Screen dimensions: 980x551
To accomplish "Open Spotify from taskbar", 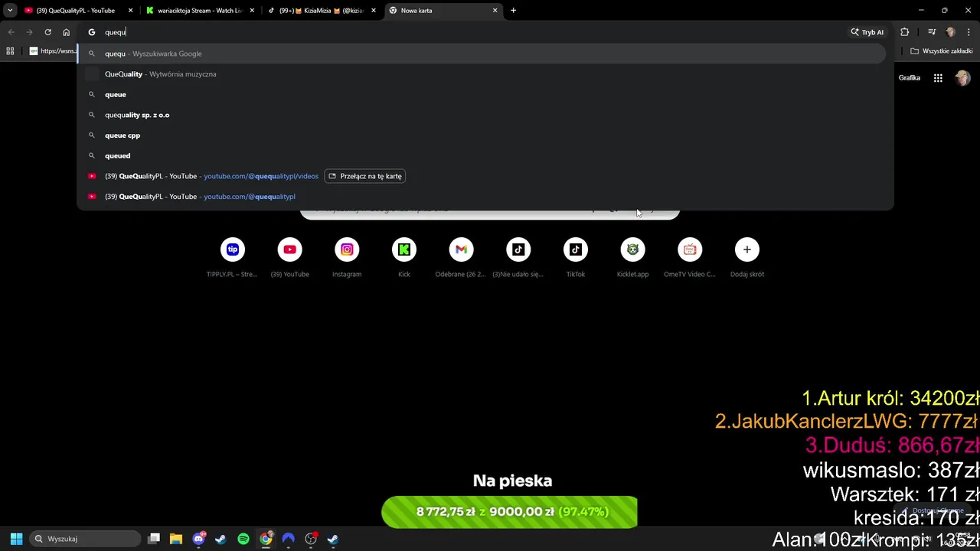I will (x=243, y=539).
